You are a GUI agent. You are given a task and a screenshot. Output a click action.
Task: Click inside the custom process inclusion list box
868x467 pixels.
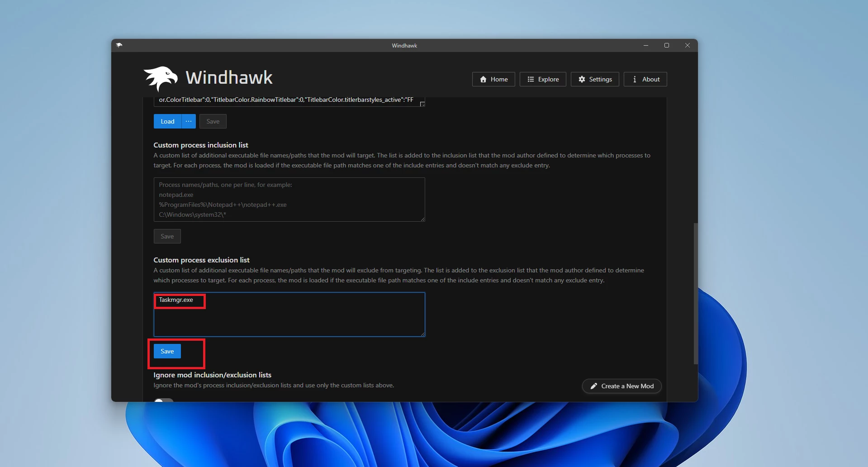289,200
